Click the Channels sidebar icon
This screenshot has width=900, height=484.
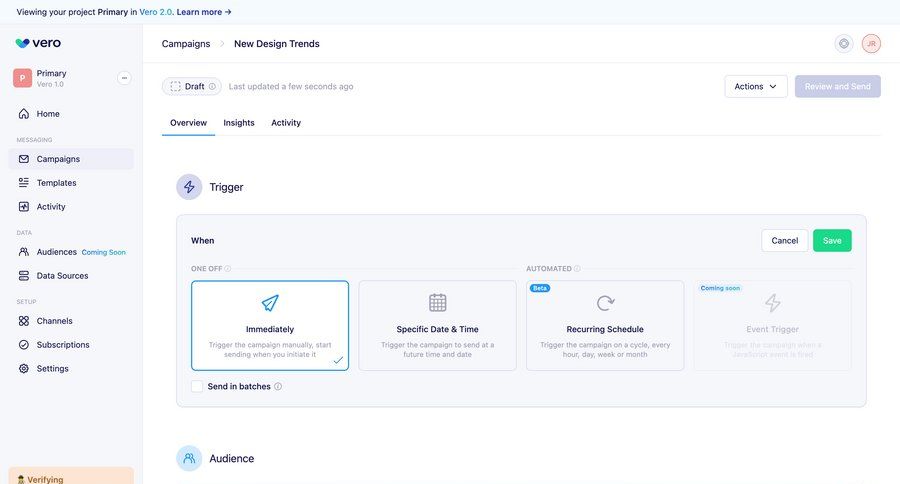click(x=24, y=321)
